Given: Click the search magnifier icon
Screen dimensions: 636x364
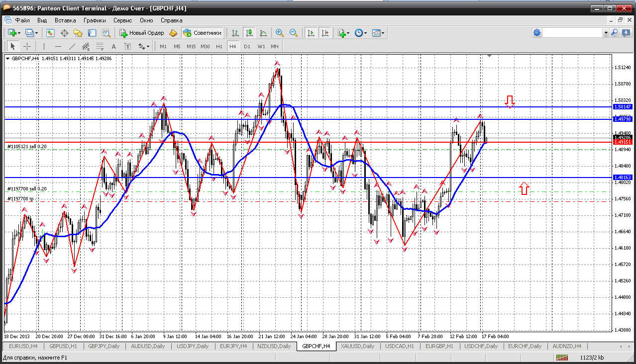Looking at the screenshot, I should pos(615,32).
